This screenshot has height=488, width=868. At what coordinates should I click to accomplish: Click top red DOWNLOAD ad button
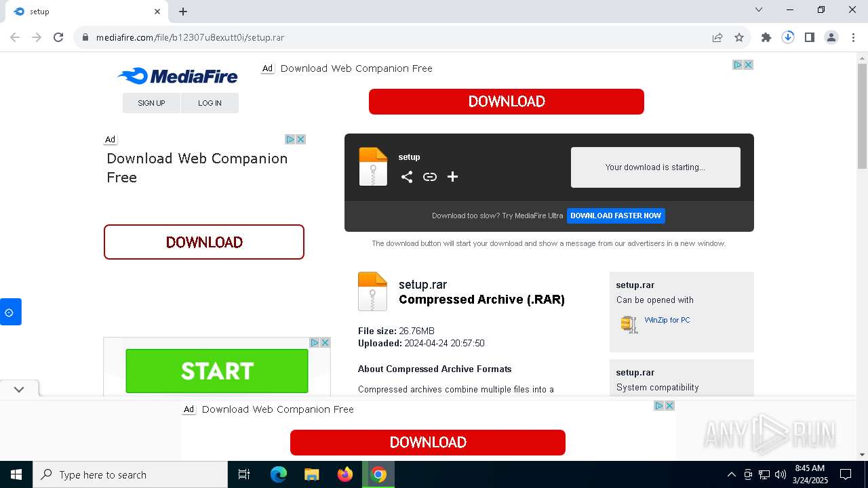[x=507, y=102]
